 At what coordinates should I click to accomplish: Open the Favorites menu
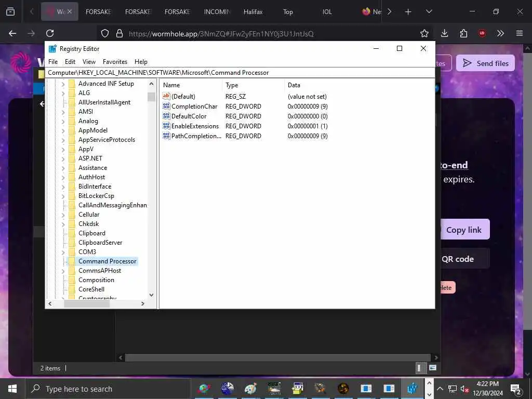coord(115,62)
